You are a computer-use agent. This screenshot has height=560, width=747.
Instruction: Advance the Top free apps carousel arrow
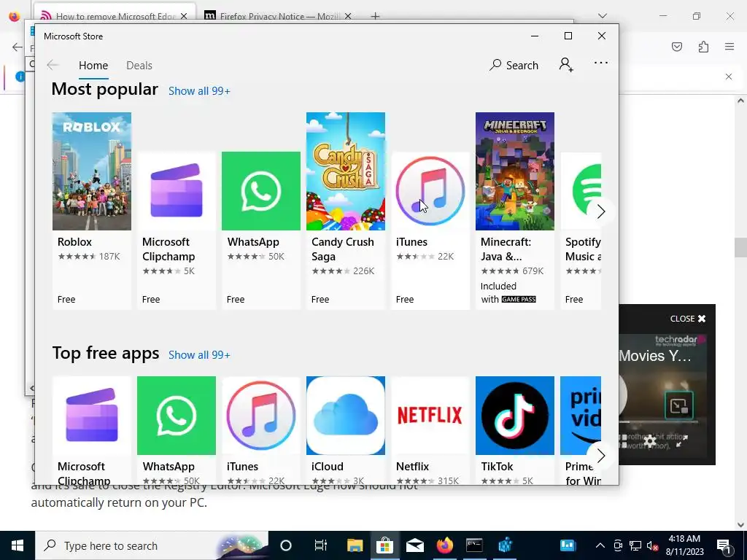point(601,456)
